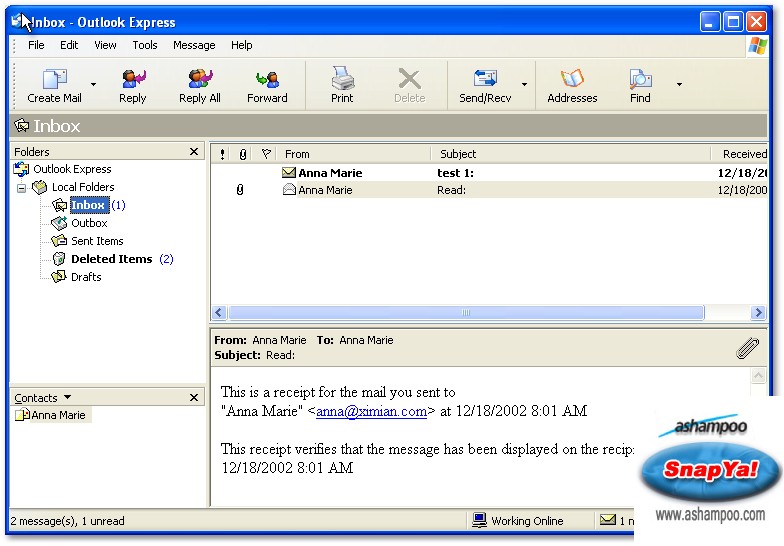The width and height of the screenshot is (784, 546).
Task: Sort by the Attachment column header
Action: [243, 154]
